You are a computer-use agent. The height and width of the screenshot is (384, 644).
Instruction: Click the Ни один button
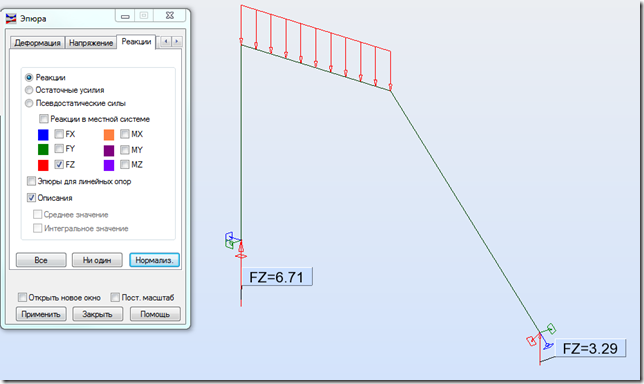[x=97, y=260]
